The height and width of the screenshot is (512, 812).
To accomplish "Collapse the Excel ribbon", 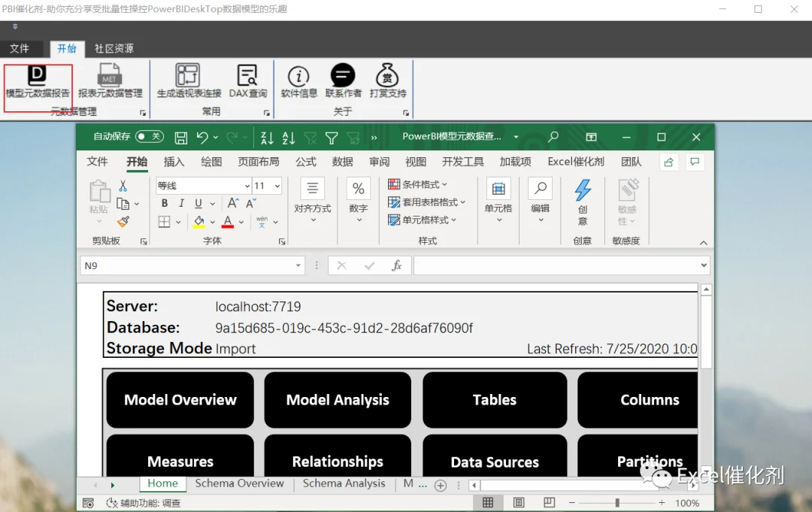I will coord(703,242).
